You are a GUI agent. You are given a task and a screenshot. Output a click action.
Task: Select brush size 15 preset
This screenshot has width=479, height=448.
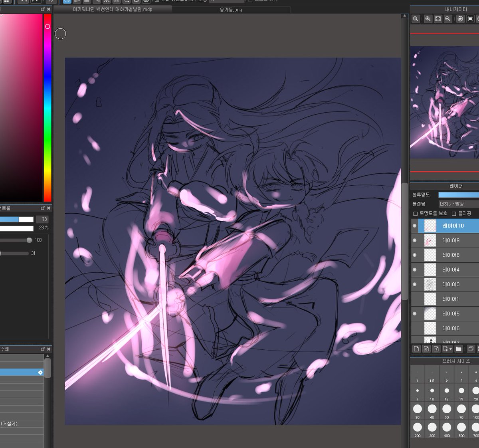click(x=461, y=393)
